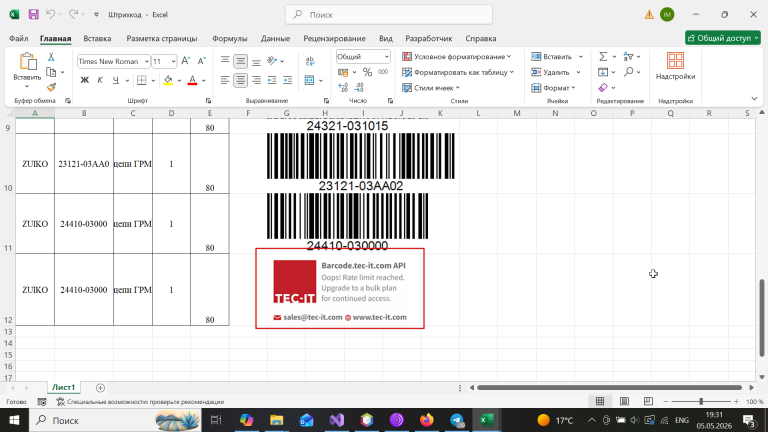Switch to the Рецензирование tab
Viewport: 768px width, 432px height.
click(x=335, y=38)
